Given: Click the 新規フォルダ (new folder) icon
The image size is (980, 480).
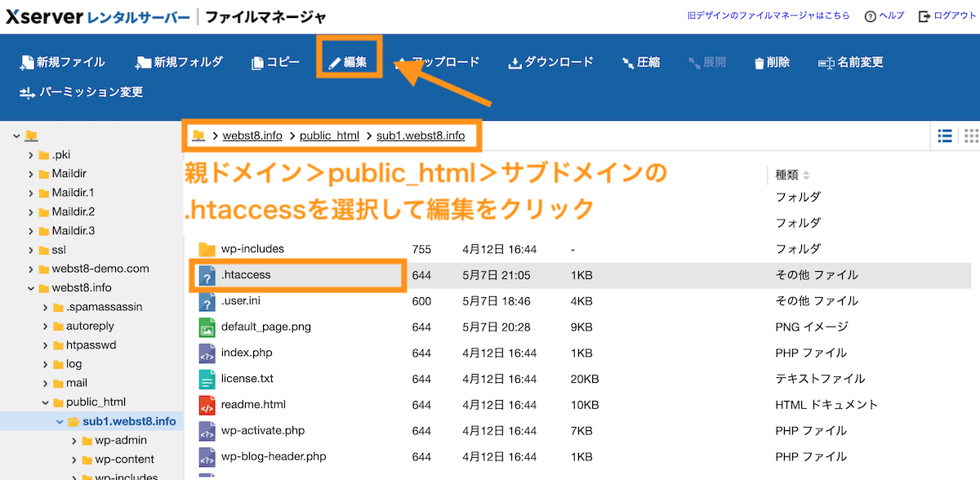Looking at the screenshot, I should [x=178, y=61].
